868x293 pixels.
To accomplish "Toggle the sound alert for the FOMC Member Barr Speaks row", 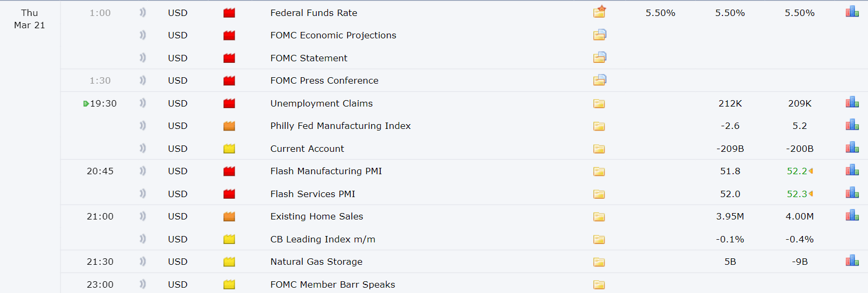I will [142, 284].
